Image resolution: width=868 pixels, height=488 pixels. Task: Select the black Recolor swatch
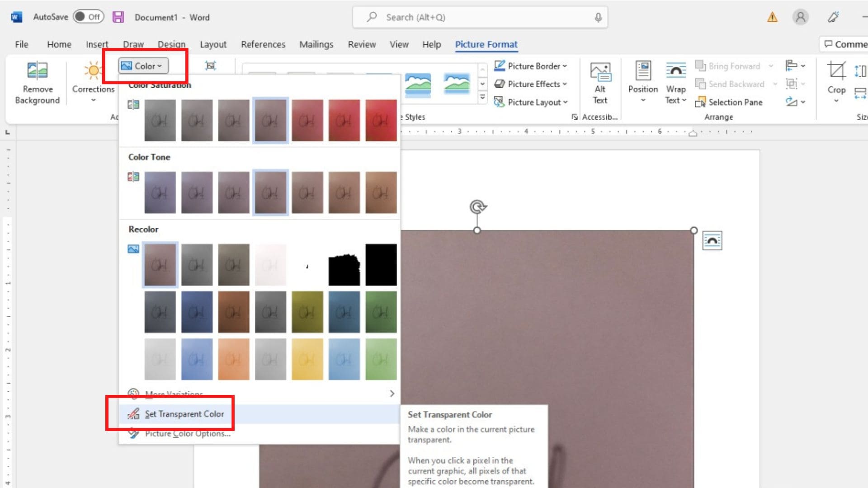click(x=381, y=264)
